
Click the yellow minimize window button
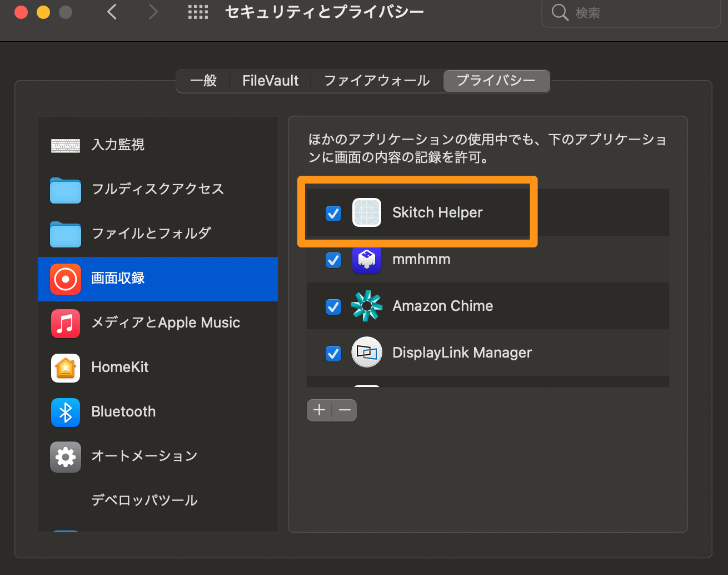pos(43,12)
